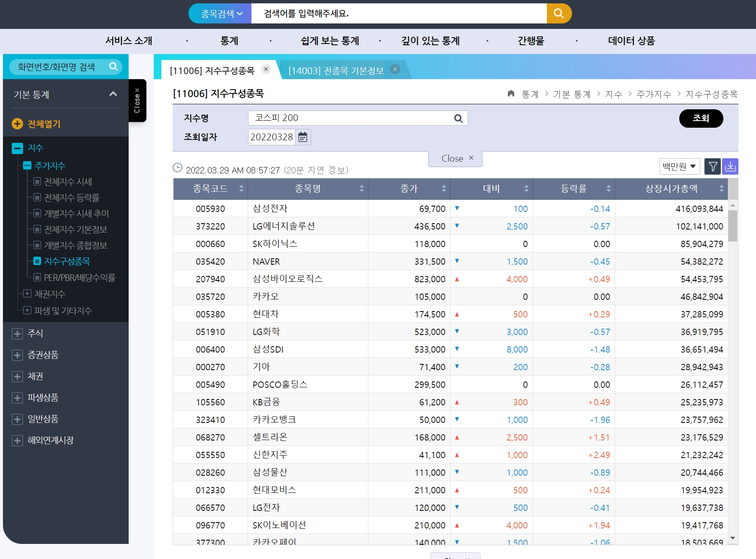Switch to [14003] 전종목 기본정보 tab
The height and width of the screenshot is (559, 756).
(x=336, y=70)
